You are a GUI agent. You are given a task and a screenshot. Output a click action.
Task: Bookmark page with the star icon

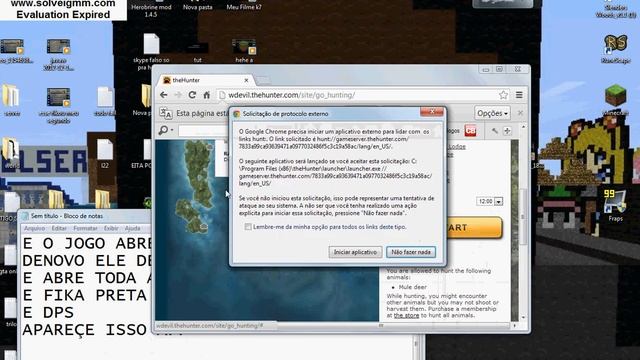coord(503,95)
